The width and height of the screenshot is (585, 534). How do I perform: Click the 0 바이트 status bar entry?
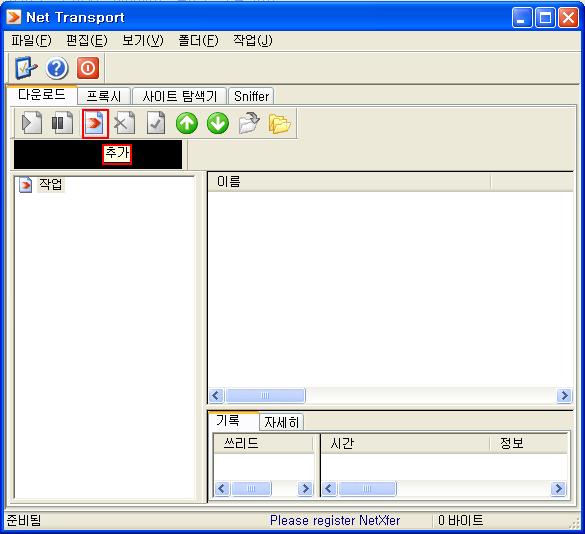point(461,520)
